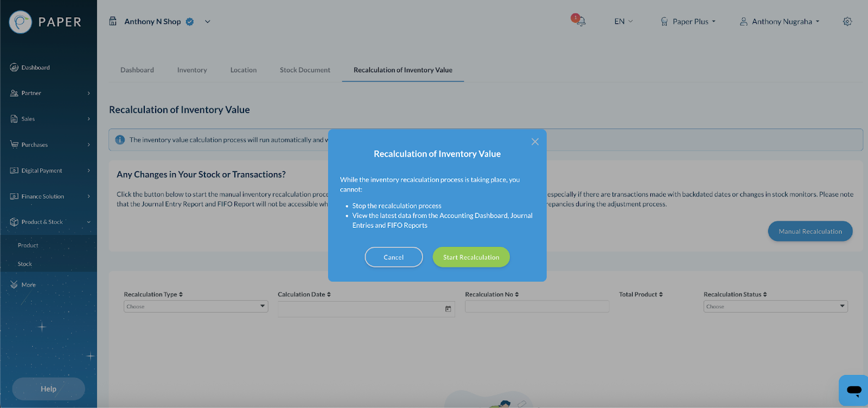Click the Dashboard icon in the sidebar
Screen dimensions: 868x408
pos(14,67)
